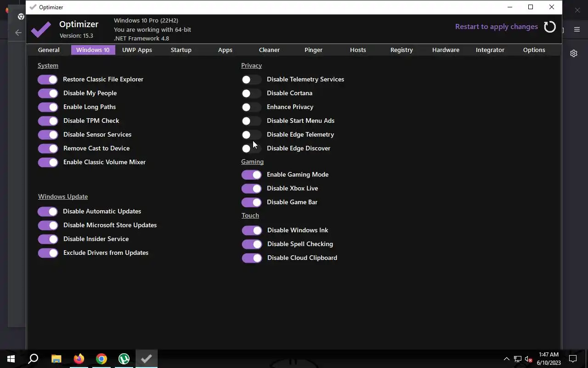Select Windows 10 tab
588x368 pixels.
93,50
